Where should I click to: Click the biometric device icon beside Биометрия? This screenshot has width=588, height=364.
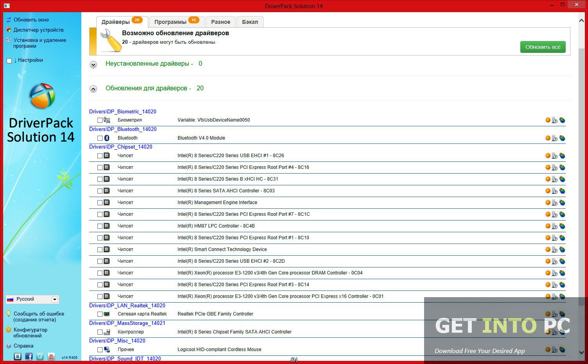click(x=107, y=120)
